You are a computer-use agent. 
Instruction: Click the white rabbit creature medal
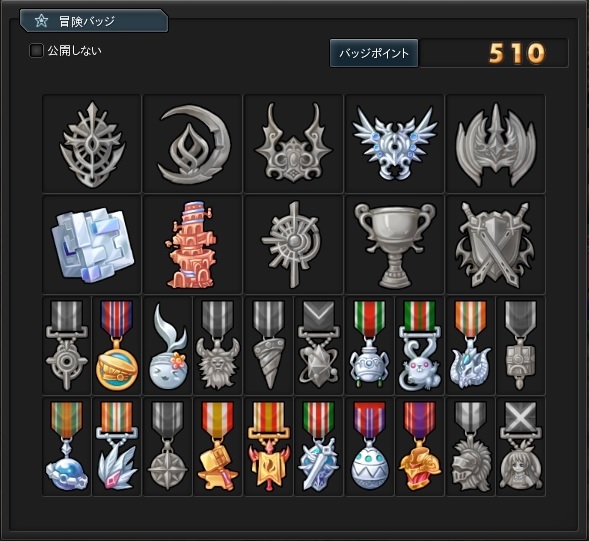[419, 345]
